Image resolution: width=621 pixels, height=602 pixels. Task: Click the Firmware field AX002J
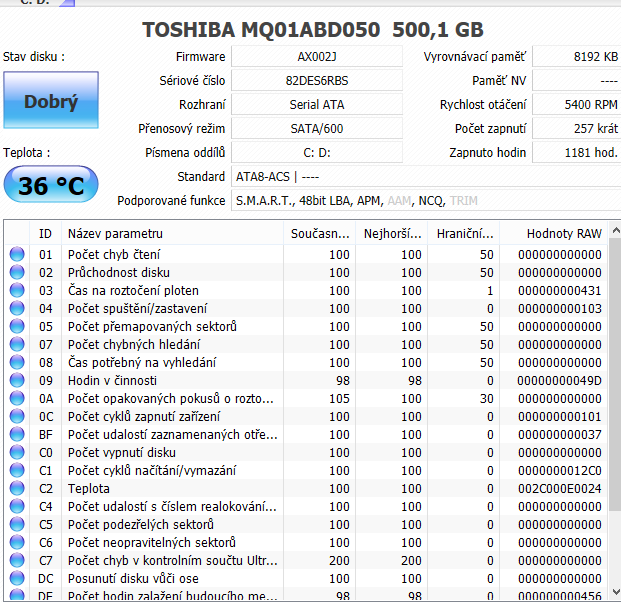tap(317, 57)
